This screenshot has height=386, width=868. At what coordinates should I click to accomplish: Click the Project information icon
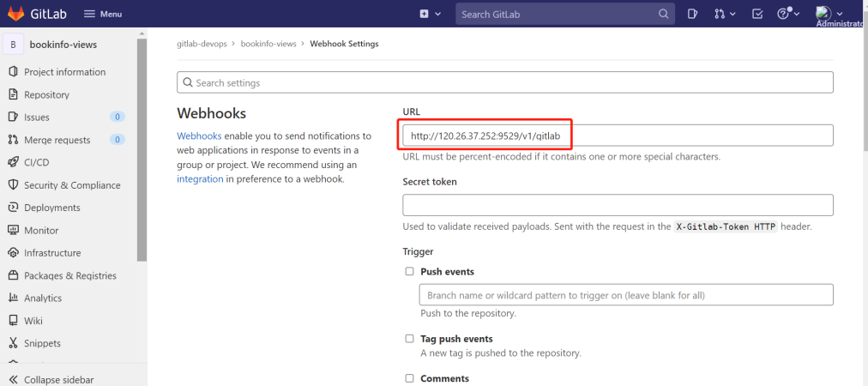tap(13, 72)
